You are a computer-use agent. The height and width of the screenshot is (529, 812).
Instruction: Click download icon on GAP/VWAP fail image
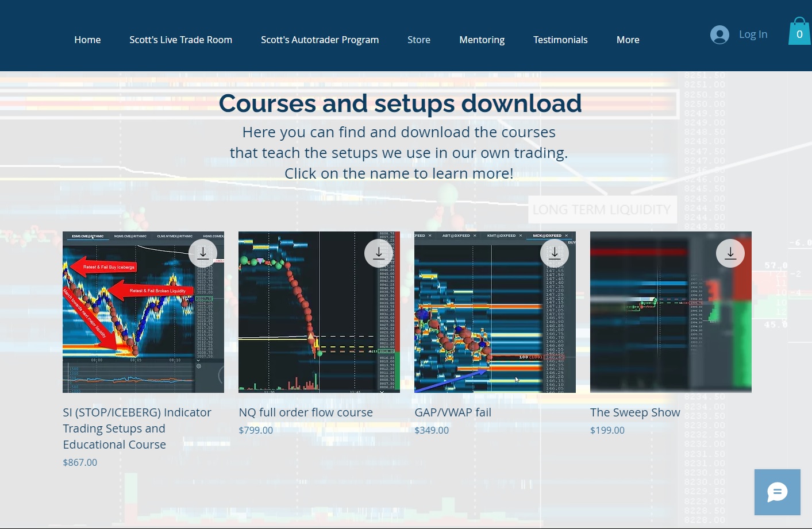(555, 253)
